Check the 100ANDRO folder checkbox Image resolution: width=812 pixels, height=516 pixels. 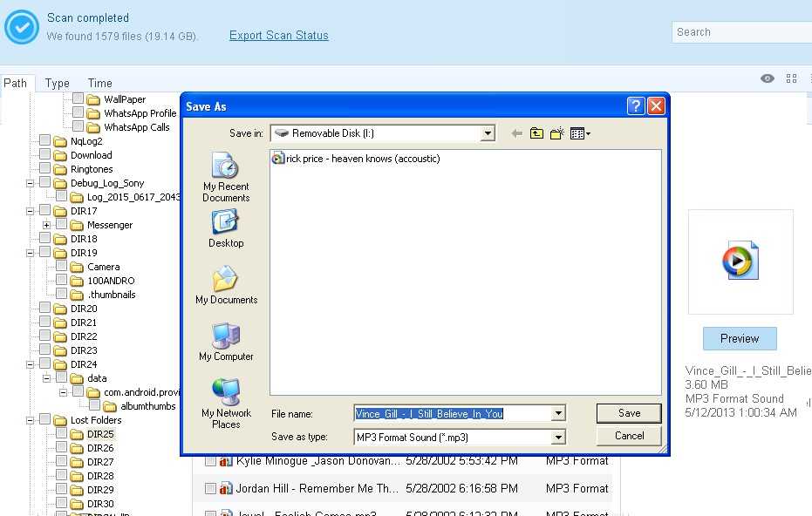[62, 280]
